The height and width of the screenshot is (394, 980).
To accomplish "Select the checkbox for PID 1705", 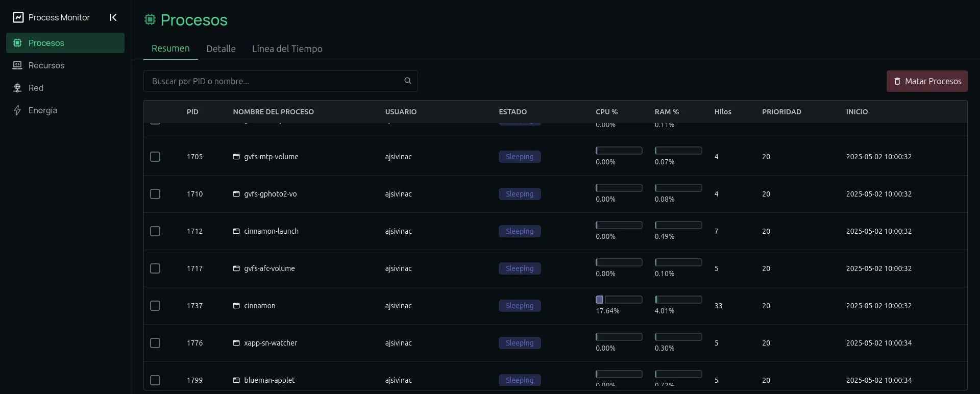I will tap(155, 157).
